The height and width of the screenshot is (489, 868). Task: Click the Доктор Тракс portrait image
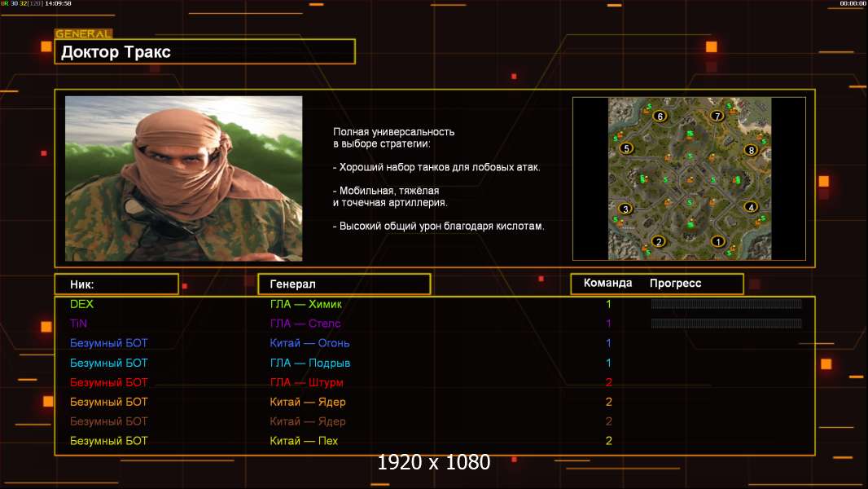(183, 178)
